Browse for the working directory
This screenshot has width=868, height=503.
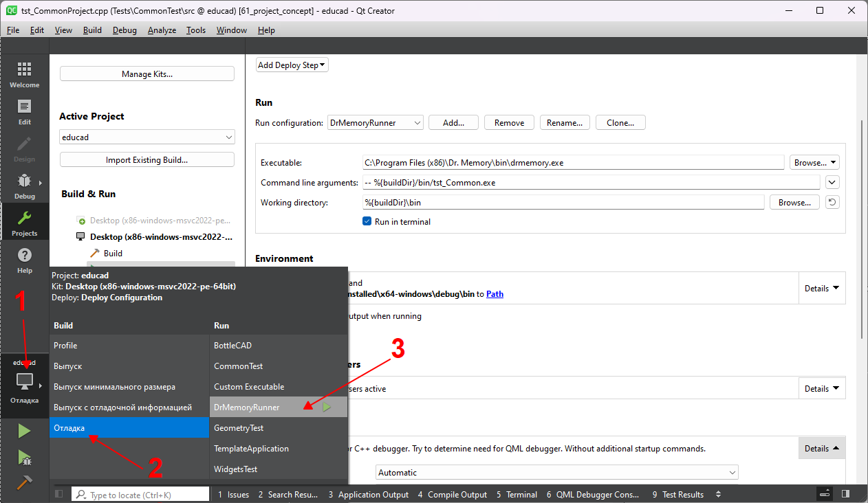tap(795, 203)
